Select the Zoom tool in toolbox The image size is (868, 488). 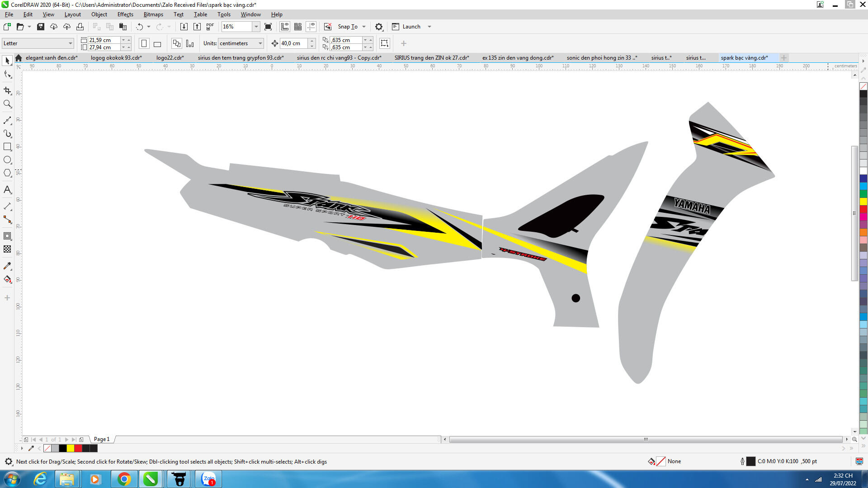7,104
